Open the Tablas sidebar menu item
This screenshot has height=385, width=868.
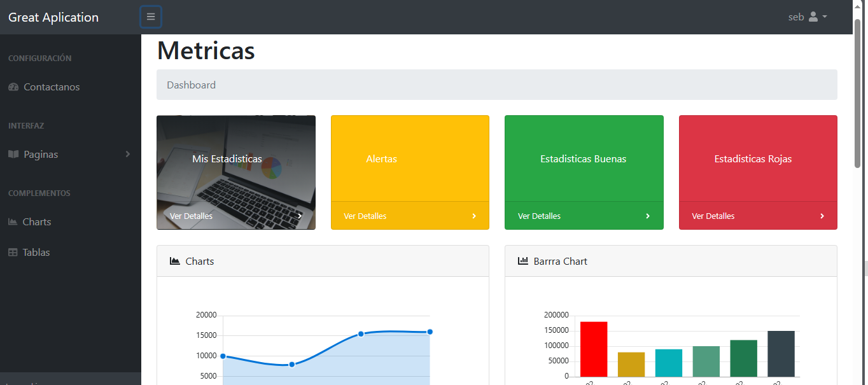[36, 253]
